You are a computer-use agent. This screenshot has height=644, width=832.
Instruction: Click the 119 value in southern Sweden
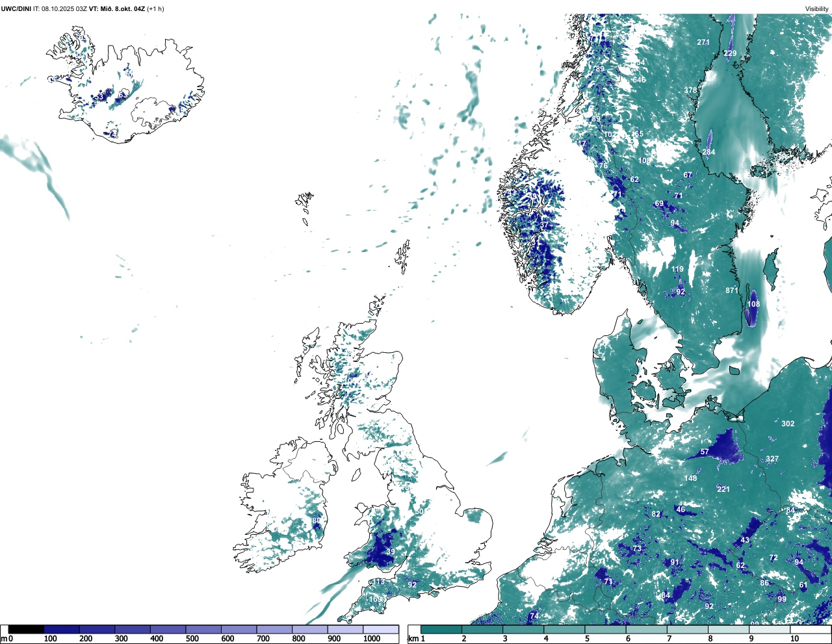coord(678,269)
